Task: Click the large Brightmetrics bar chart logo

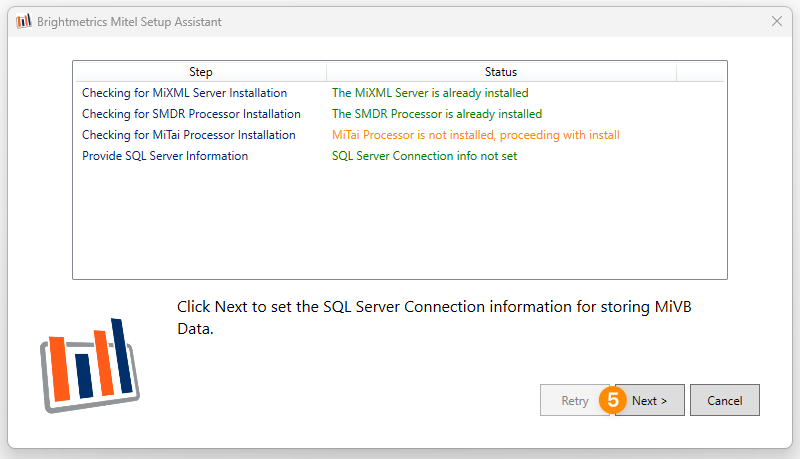Action: point(90,365)
